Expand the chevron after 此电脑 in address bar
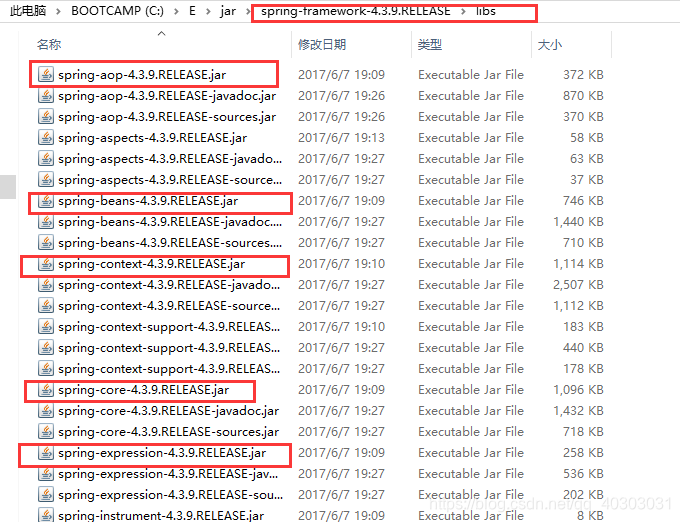This screenshot has width=680, height=522. [58, 11]
